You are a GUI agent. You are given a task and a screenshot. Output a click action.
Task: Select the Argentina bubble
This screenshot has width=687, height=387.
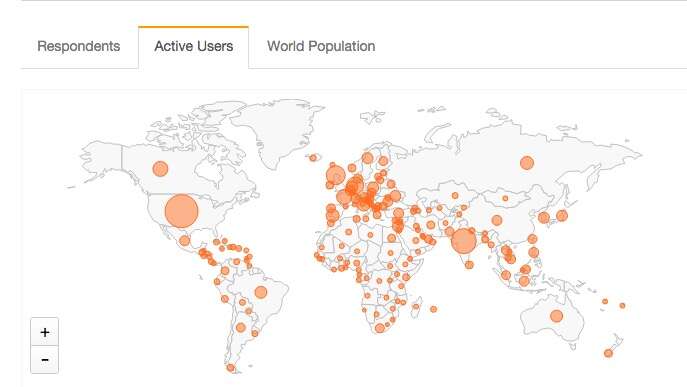(x=241, y=327)
